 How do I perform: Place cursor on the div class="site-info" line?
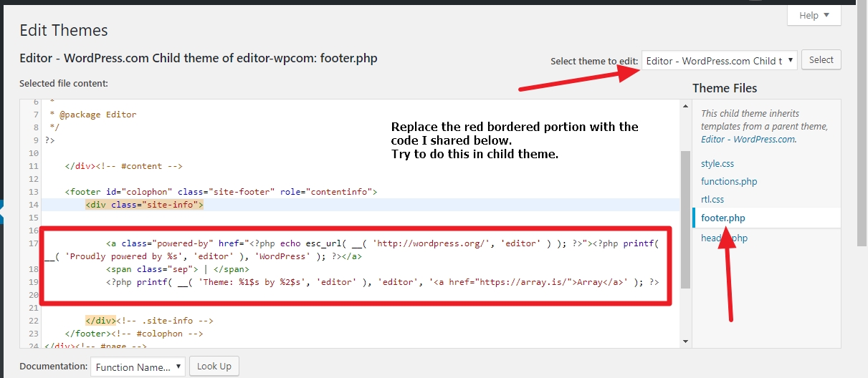click(145, 205)
